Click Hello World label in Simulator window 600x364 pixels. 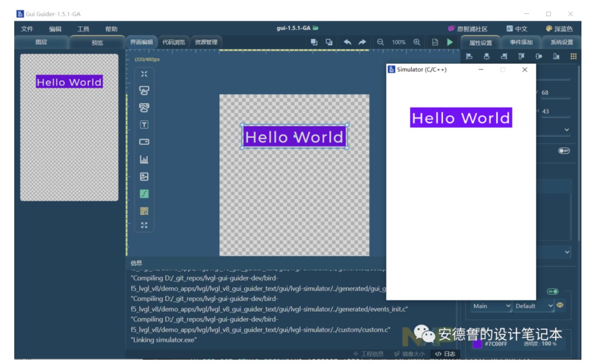pos(461,118)
